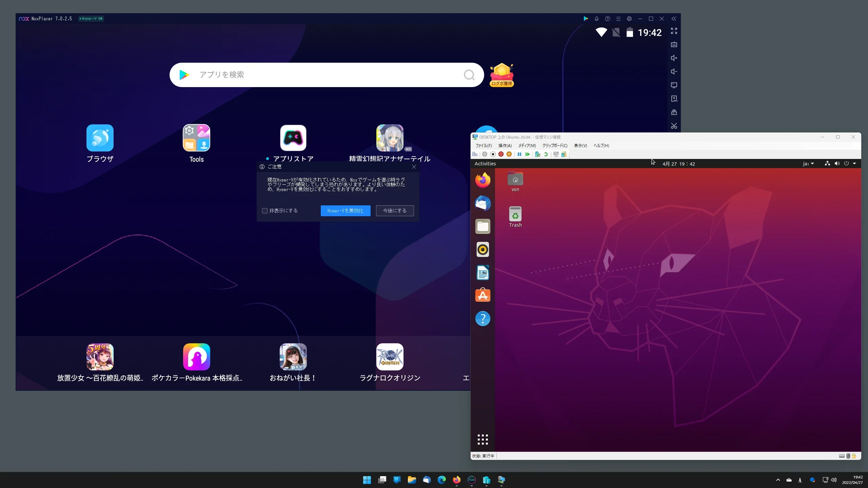
Task: Check the 非表示にする checkbox
Action: [265, 211]
